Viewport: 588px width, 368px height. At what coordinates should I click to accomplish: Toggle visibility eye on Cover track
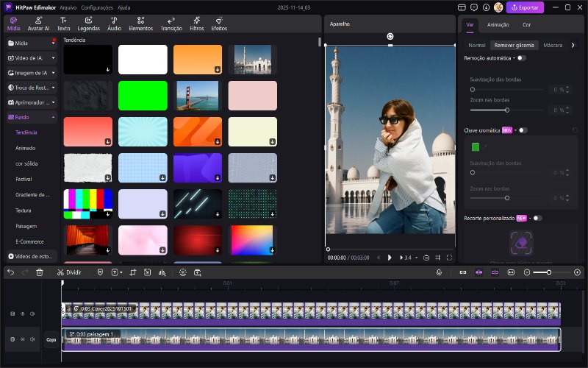click(x=23, y=314)
